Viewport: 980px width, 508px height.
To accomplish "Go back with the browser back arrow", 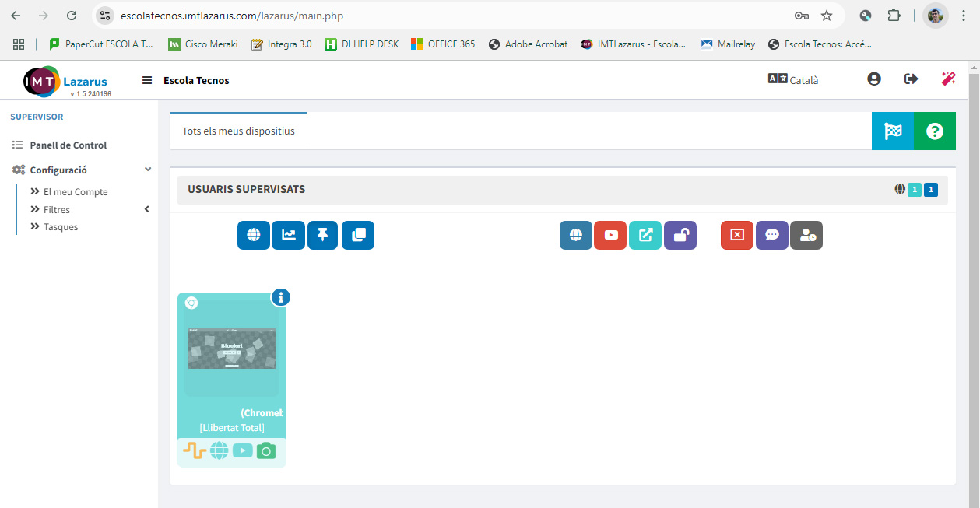I will tap(16, 16).
